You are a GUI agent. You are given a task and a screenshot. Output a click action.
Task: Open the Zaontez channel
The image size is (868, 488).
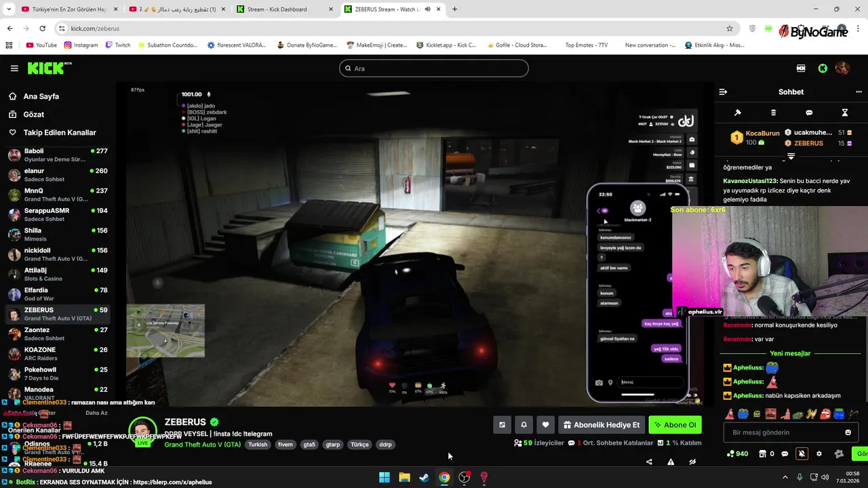[58, 333]
